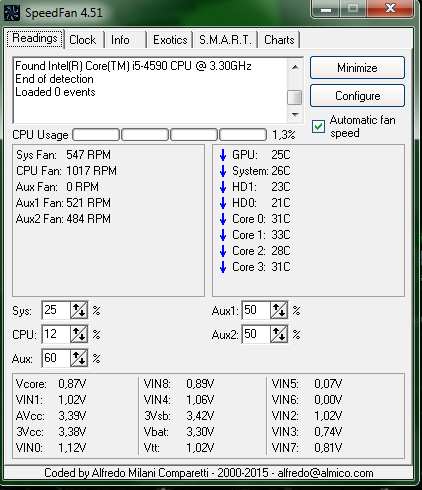The image size is (422, 490).
Task: Click the GPU temperature down-arrow icon
Action: click(223, 155)
